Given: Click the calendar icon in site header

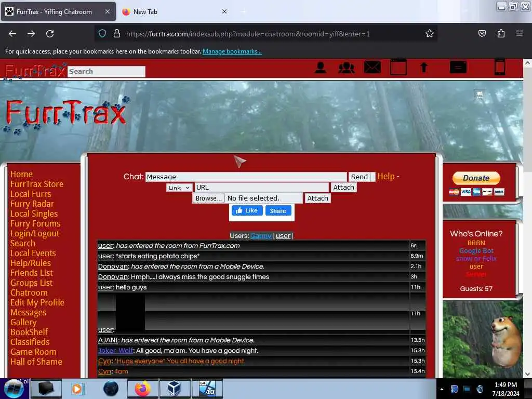Looking at the screenshot, I should click(x=398, y=67).
